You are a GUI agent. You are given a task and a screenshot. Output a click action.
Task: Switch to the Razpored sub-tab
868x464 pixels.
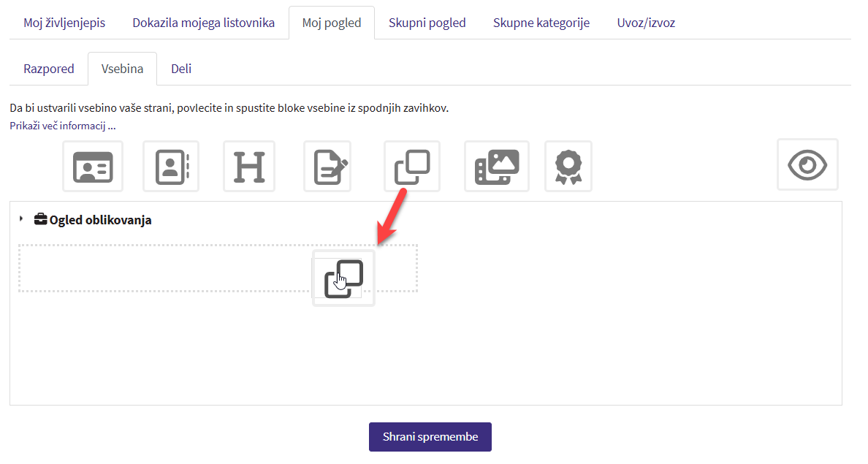(49, 69)
